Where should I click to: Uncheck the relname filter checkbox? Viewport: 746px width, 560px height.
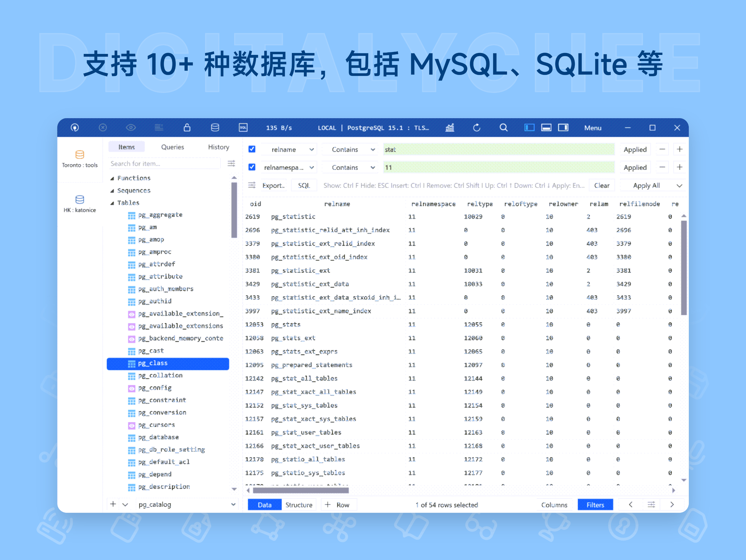(x=252, y=149)
